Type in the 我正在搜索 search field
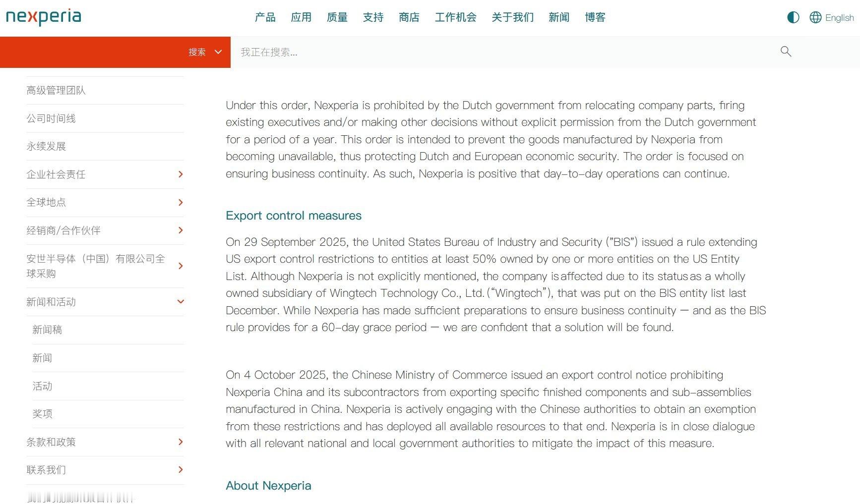 tap(496, 52)
